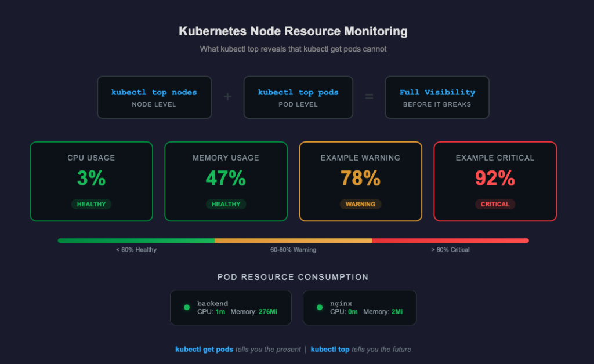Select the kubectl top pods box
The image size is (594, 364).
[x=298, y=97]
